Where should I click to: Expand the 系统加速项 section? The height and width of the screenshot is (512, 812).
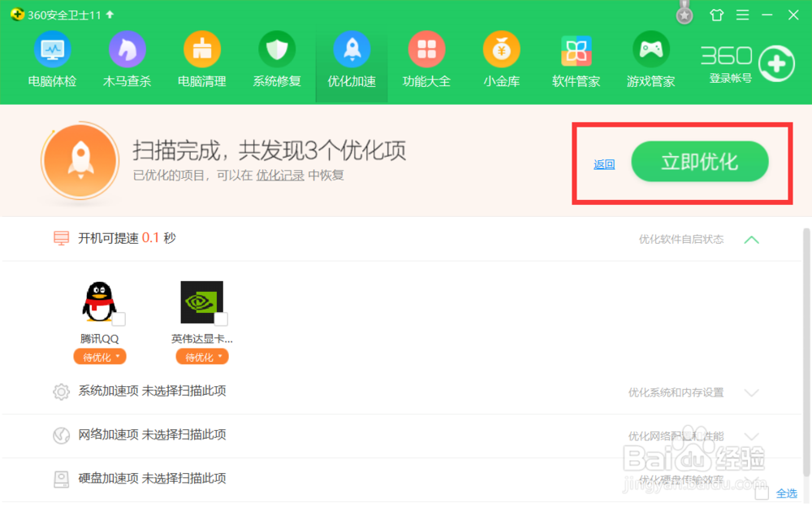pyautogui.click(x=751, y=391)
